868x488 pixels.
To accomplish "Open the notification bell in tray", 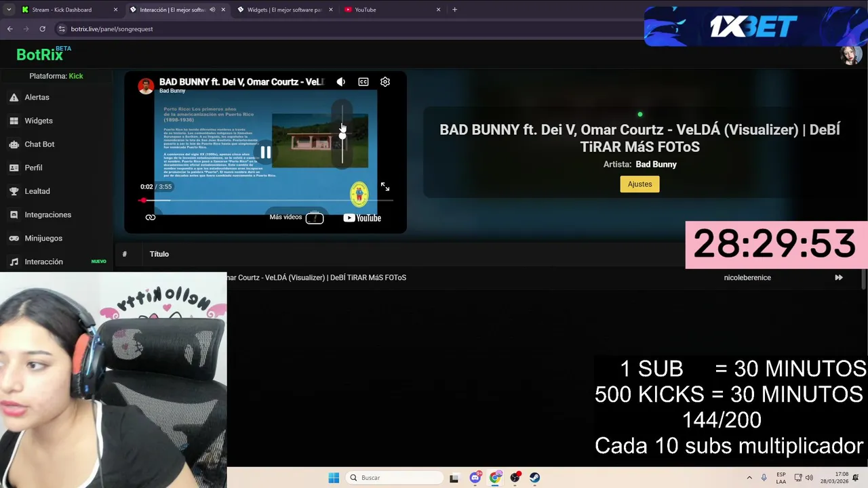I will [856, 478].
